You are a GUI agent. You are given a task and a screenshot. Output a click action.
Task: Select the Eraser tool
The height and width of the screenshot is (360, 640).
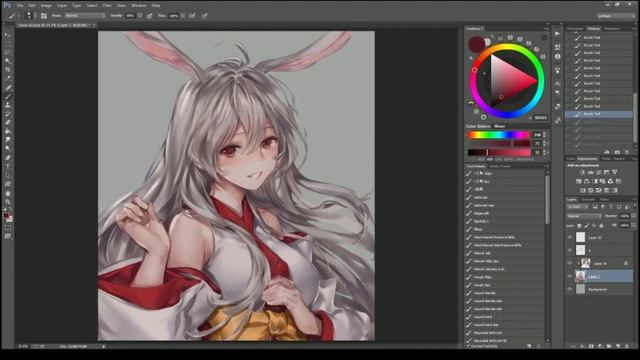pyautogui.click(x=8, y=122)
